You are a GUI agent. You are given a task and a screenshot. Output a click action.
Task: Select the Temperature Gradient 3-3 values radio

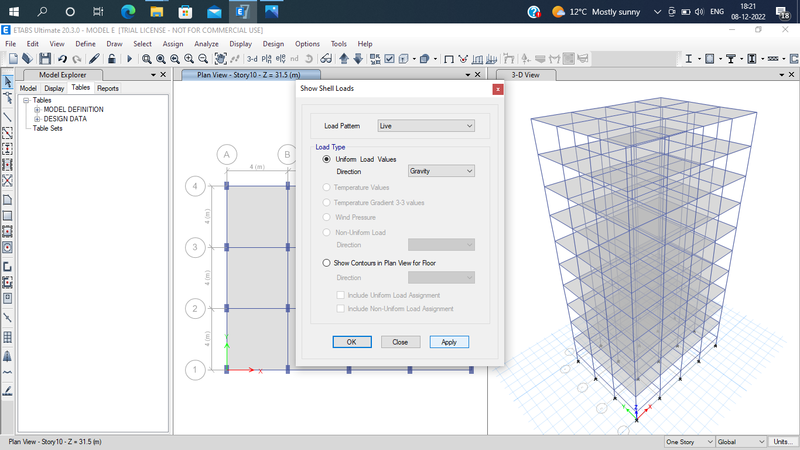327,203
